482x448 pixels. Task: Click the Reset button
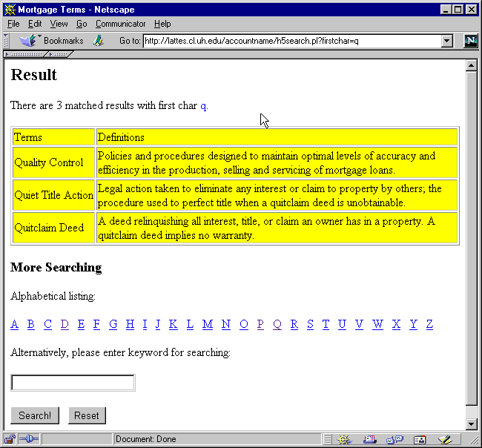pyautogui.click(x=87, y=415)
